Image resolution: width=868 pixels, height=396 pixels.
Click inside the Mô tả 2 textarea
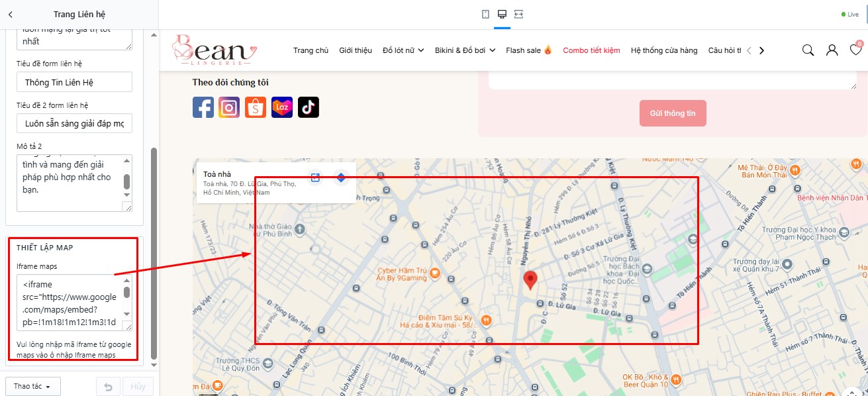[69, 183]
